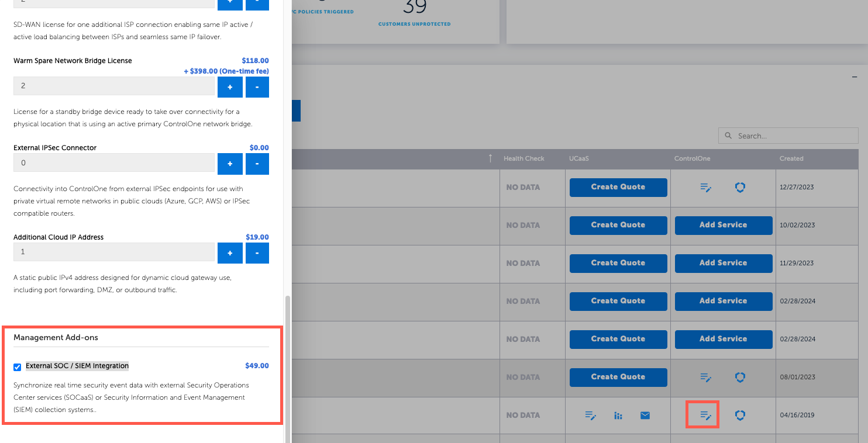The width and height of the screenshot is (868, 443).
Task: Increase Additional Cloud IP Address quantity
Action: pyautogui.click(x=230, y=253)
